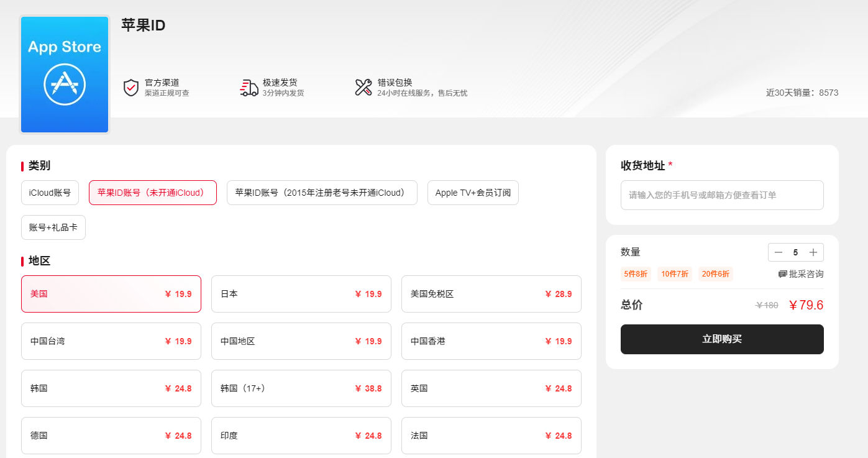The image size is (868, 458).
Task: Click the 5件8折 discount tag
Action: tap(636, 274)
